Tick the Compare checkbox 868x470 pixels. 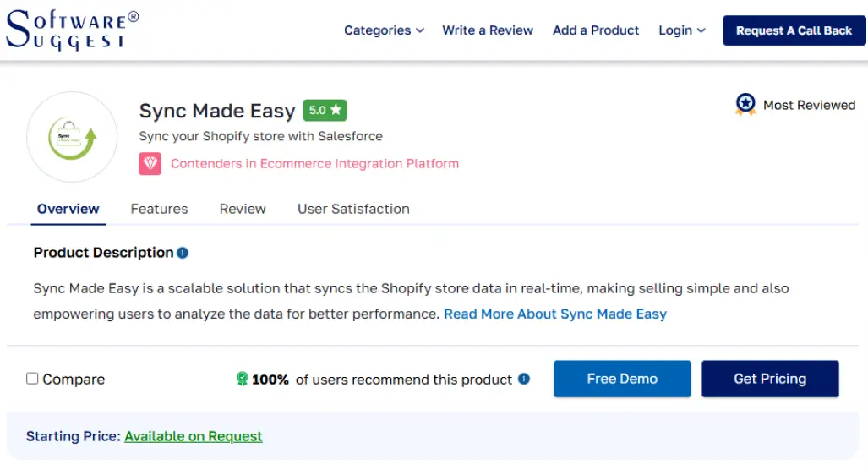pos(32,379)
